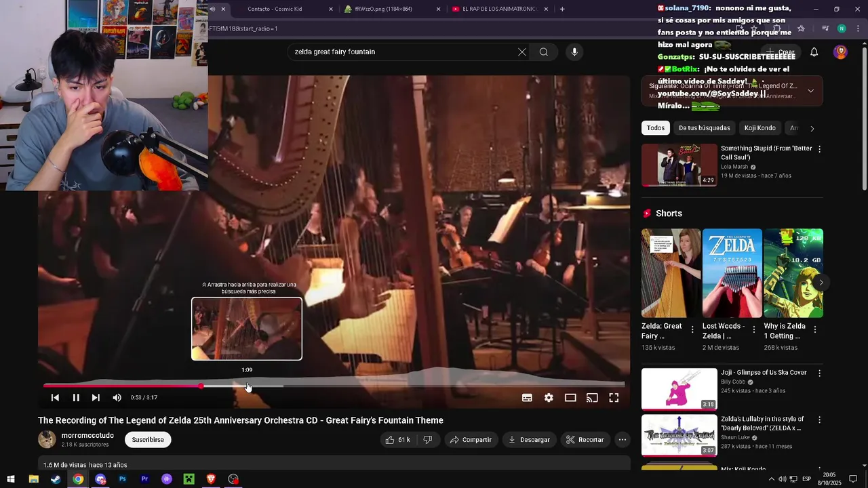This screenshot has height=488, width=868.
Task: Like the video (61 k)
Action: click(x=397, y=440)
